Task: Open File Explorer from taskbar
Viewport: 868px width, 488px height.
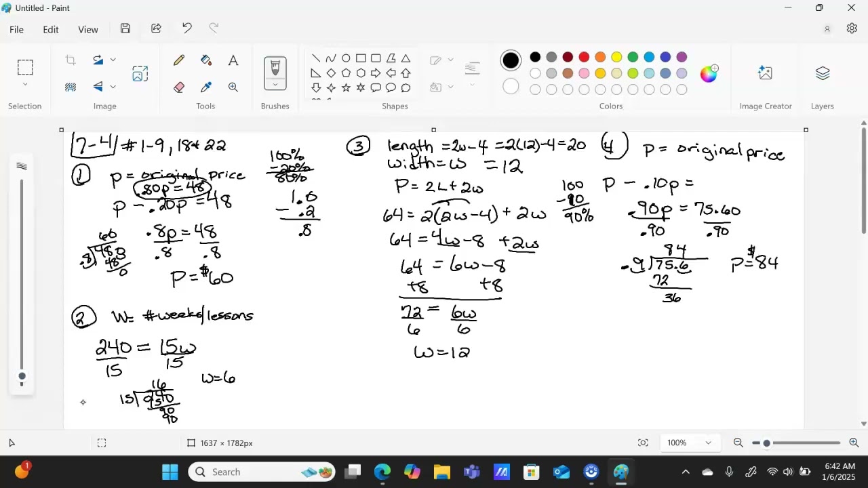Action: click(x=442, y=472)
